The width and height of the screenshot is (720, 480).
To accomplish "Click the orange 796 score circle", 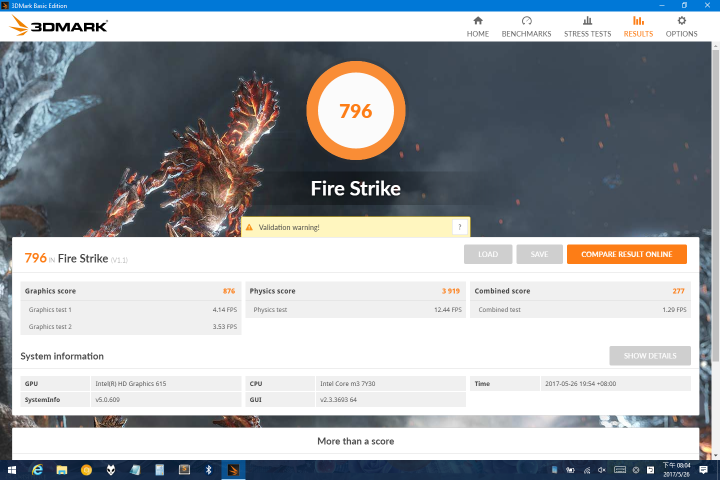I will pyautogui.click(x=356, y=111).
